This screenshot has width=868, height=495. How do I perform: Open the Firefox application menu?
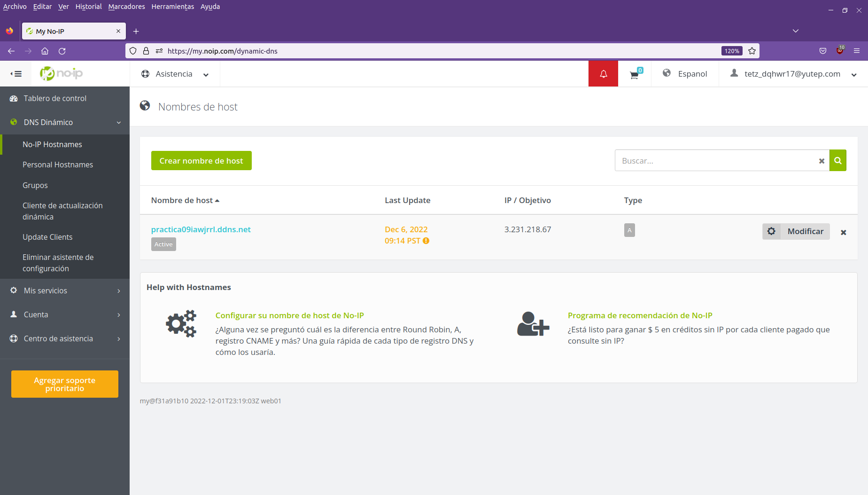857,51
